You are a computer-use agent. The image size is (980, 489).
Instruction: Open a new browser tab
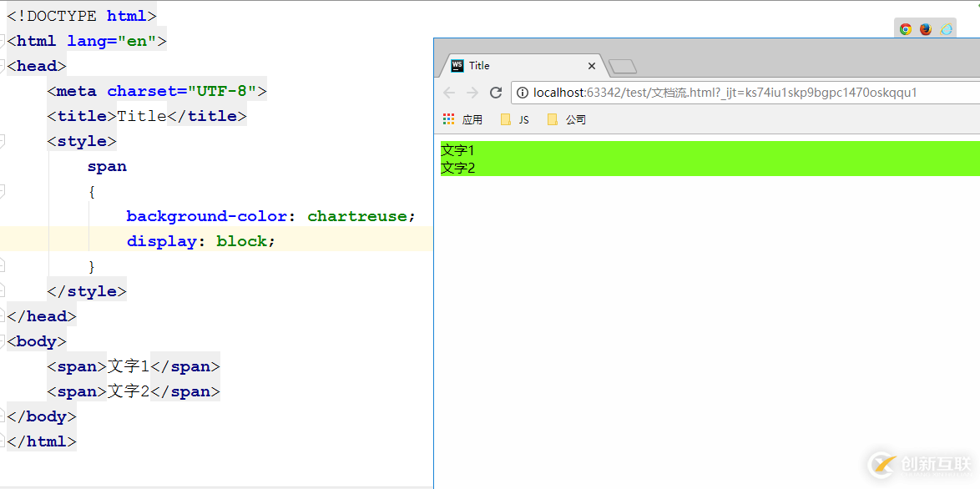(x=623, y=66)
